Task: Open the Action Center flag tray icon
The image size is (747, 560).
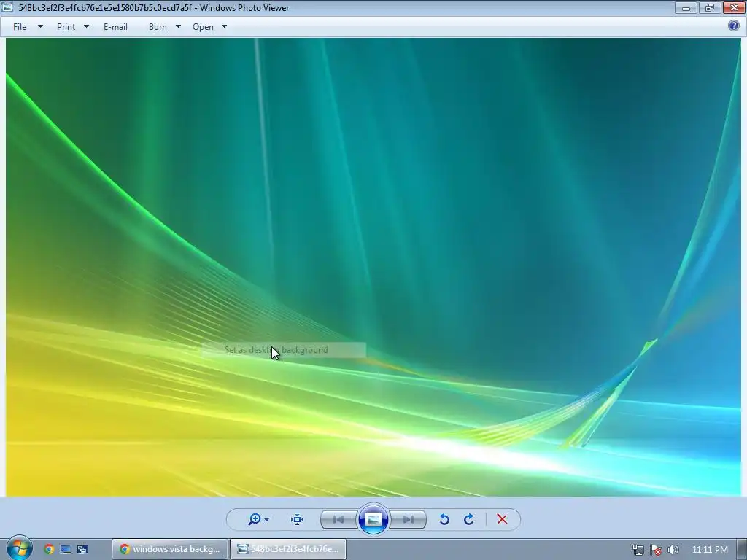Action: (x=656, y=550)
